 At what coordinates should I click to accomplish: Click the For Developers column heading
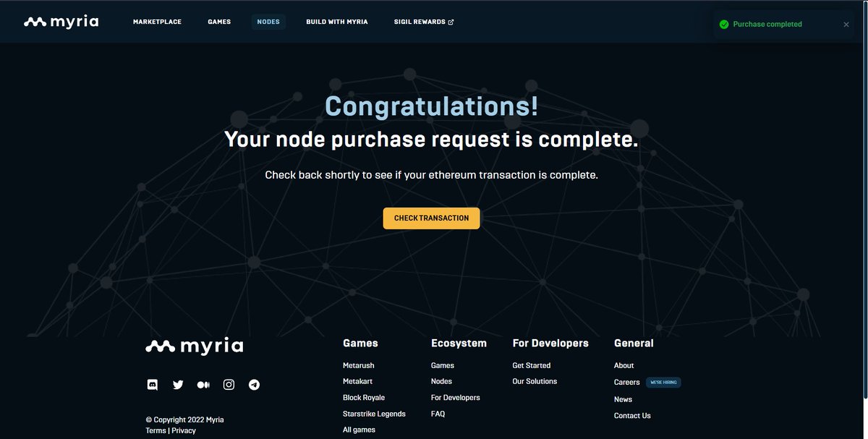pyautogui.click(x=550, y=343)
